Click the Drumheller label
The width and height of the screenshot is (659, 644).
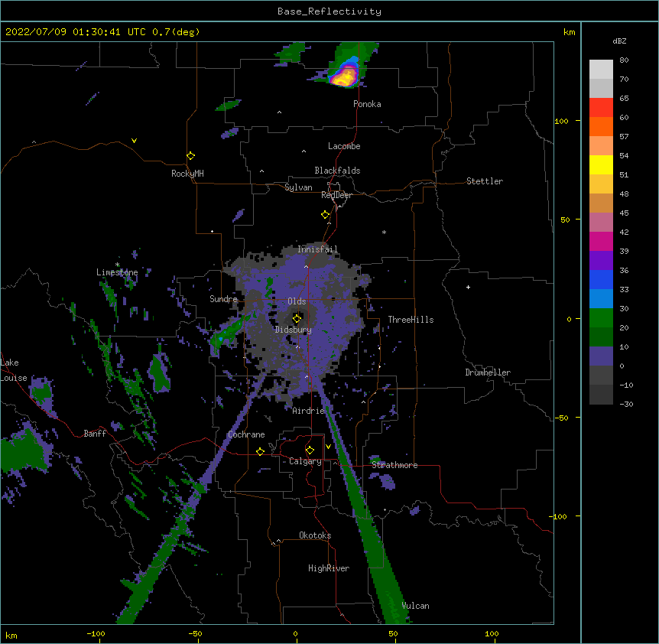click(488, 372)
